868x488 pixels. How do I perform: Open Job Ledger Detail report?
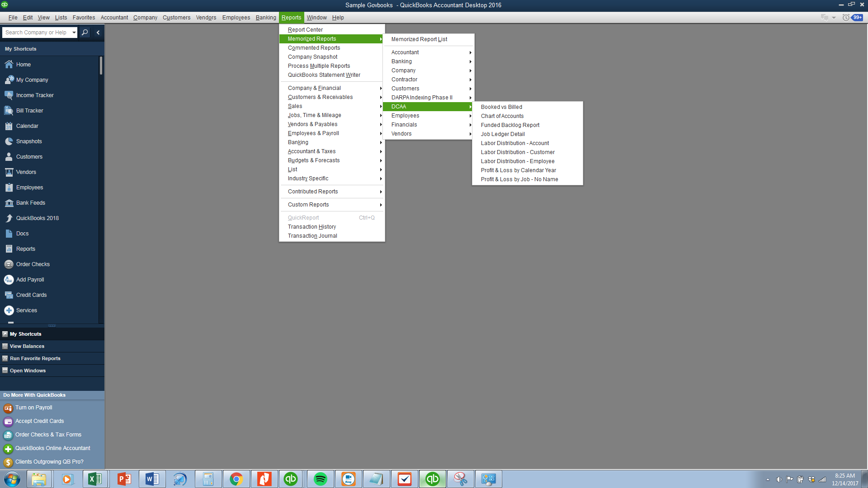[x=527, y=134]
